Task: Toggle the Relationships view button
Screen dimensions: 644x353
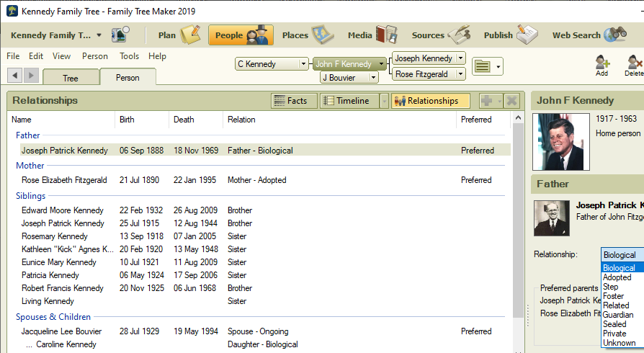Action: [x=430, y=101]
